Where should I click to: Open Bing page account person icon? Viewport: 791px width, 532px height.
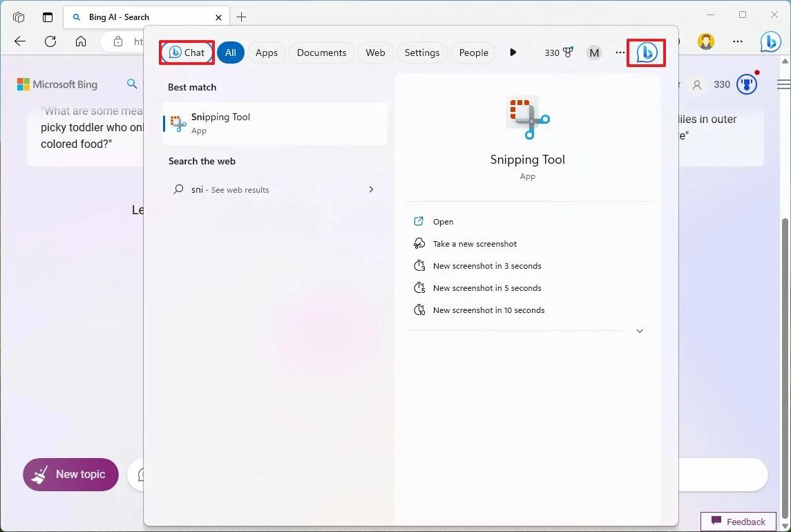point(697,85)
